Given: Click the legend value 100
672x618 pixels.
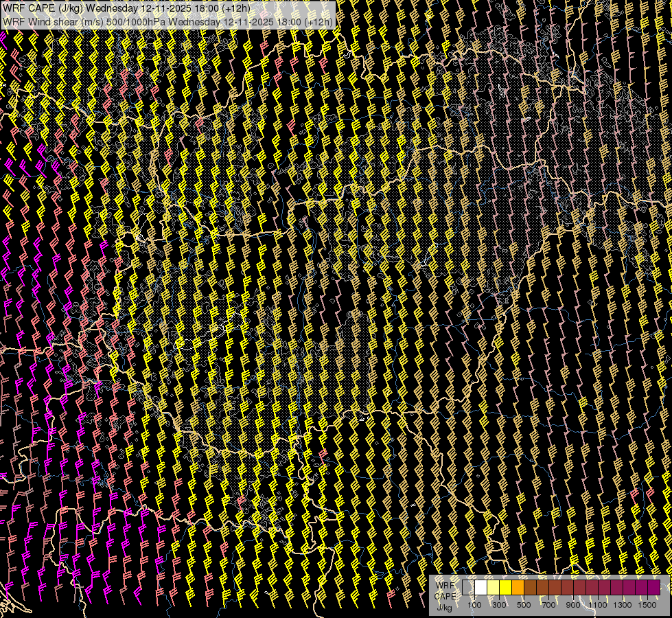Looking at the screenshot, I should (x=474, y=605).
